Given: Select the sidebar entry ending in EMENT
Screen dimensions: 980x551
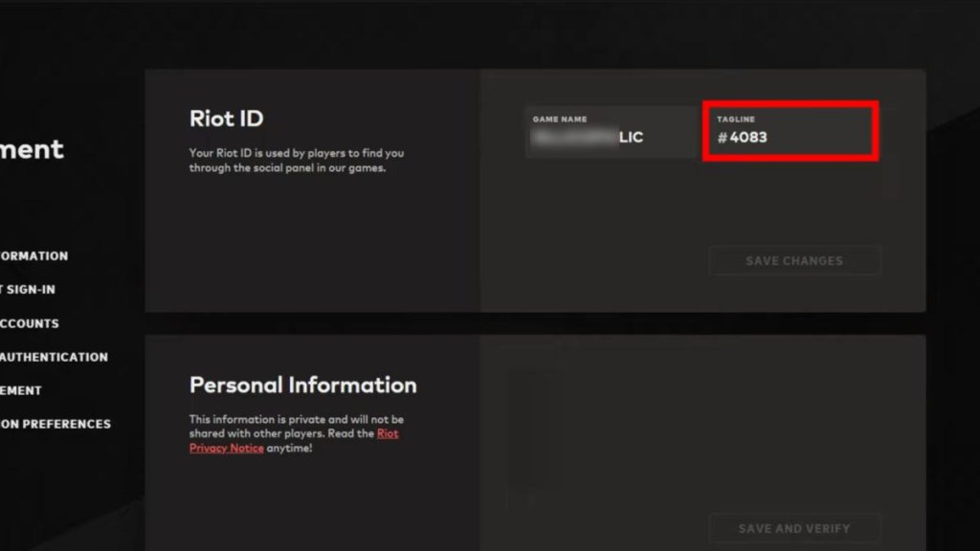Looking at the screenshot, I should pos(21,390).
